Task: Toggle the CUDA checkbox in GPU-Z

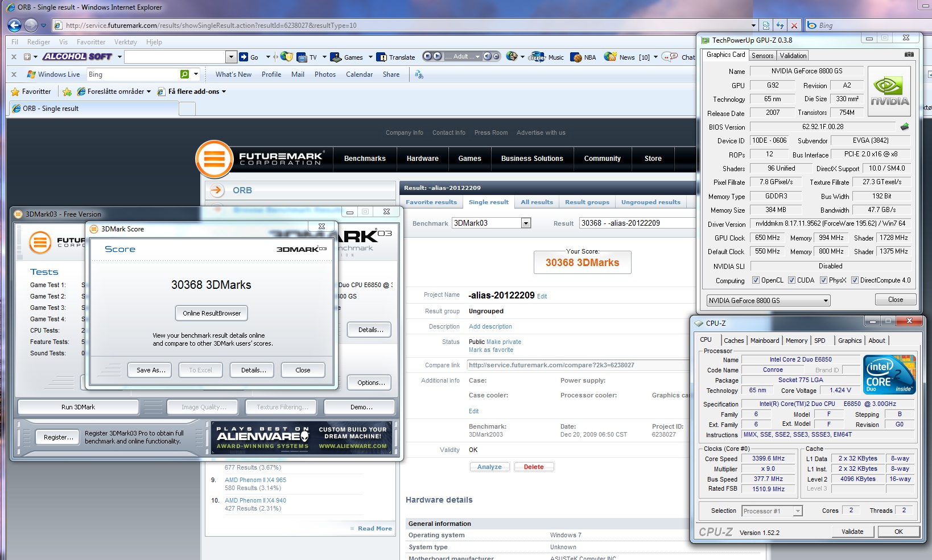Action: point(791,280)
